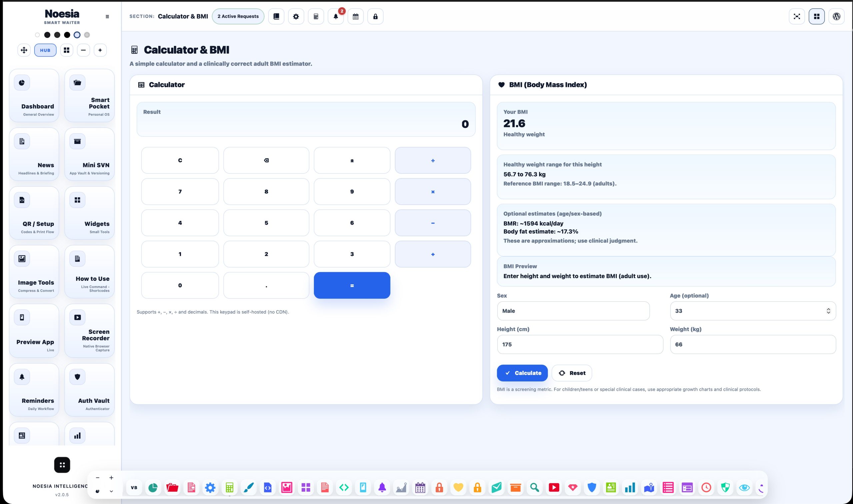Open the paintbrush icon in bottom dock

click(x=249, y=488)
